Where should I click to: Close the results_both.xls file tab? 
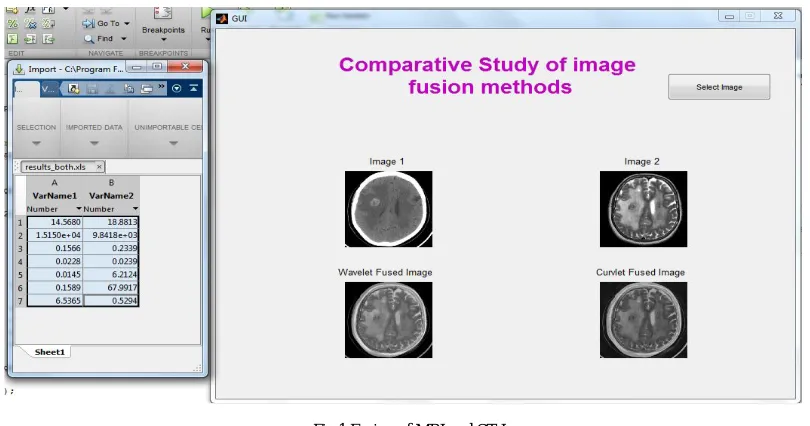tap(99, 167)
